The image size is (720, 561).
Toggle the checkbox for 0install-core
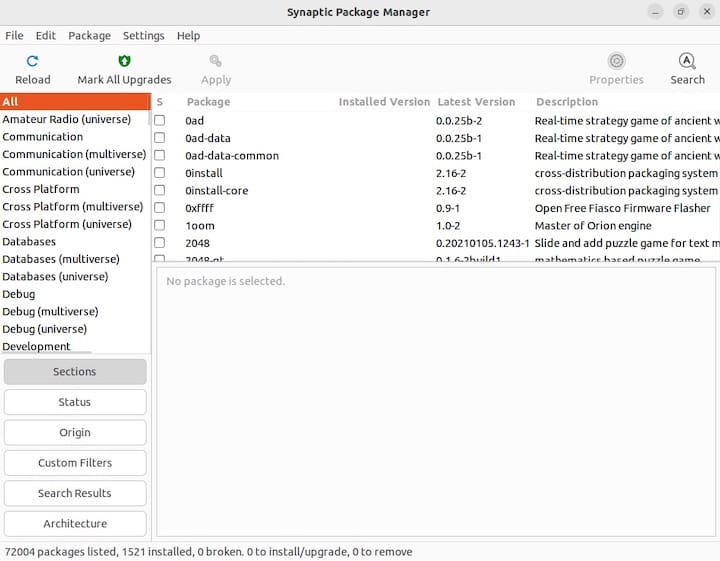159,190
